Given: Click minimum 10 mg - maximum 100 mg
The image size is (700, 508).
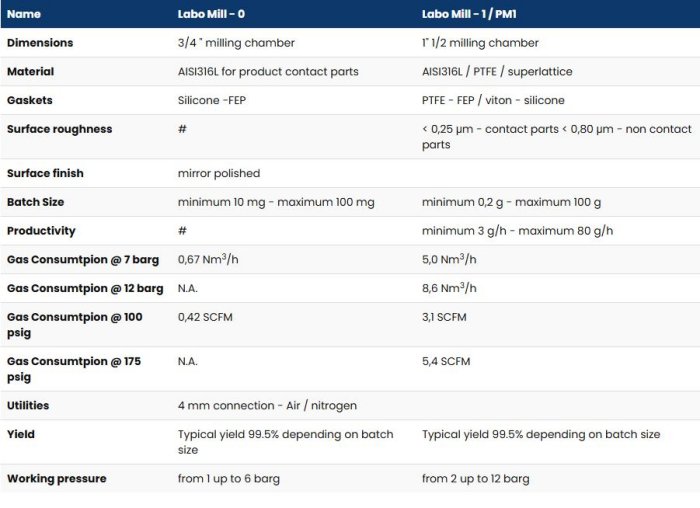Looking at the screenshot, I should click(276, 202).
